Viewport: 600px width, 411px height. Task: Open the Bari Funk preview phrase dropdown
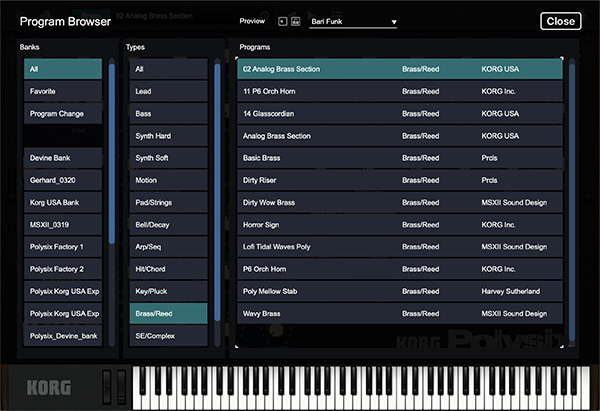tap(353, 22)
